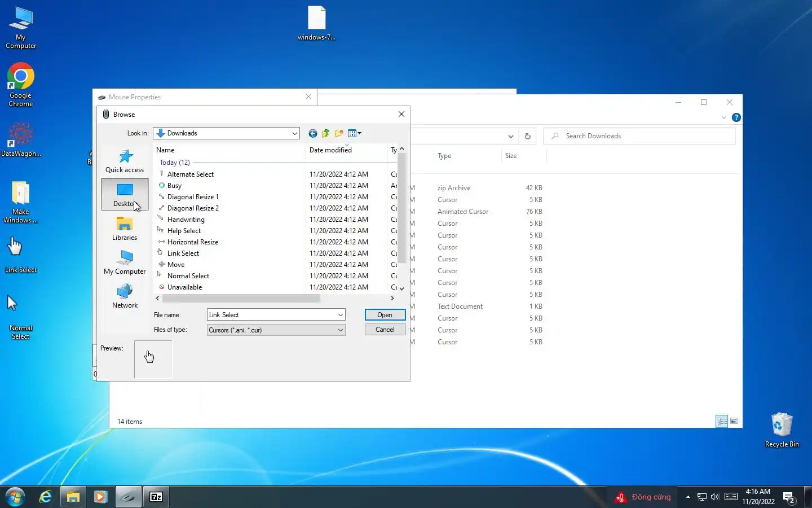The height and width of the screenshot is (508, 812).
Task: Select the Handwriting cursor file
Action: 186,220
